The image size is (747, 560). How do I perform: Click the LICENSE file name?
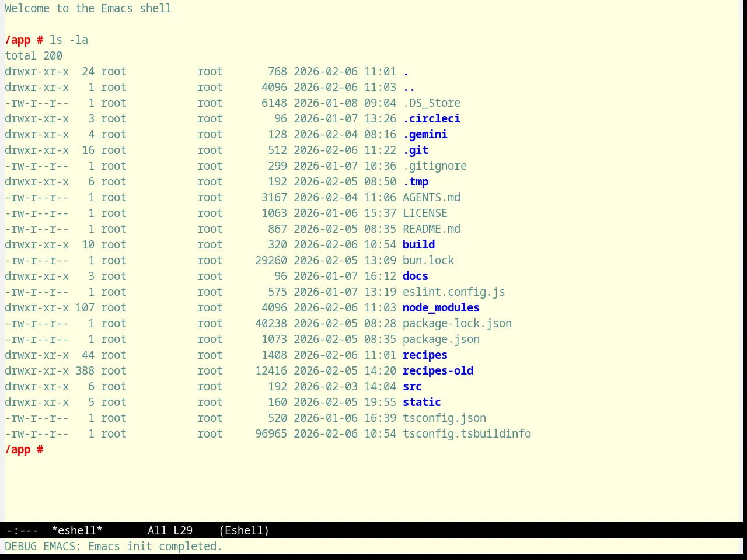click(425, 213)
